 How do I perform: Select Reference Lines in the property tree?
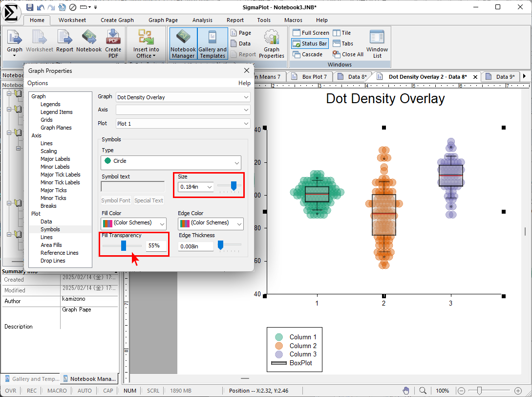59,253
